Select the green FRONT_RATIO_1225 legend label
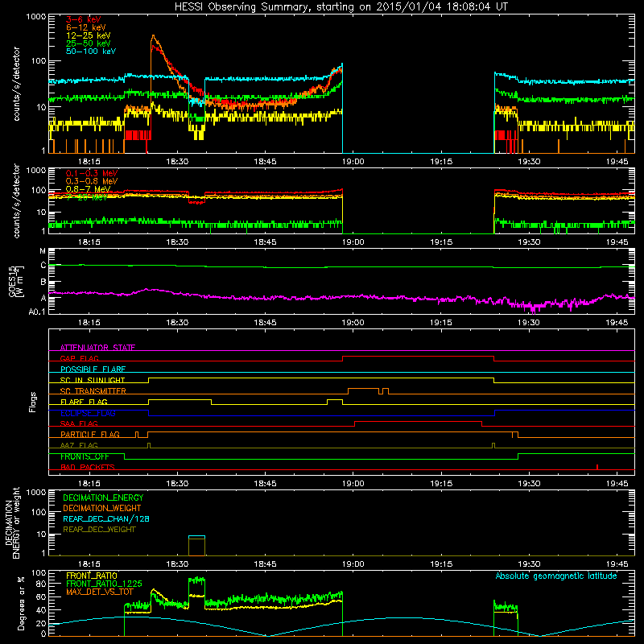Screen dimensions: 644x644 [104, 584]
